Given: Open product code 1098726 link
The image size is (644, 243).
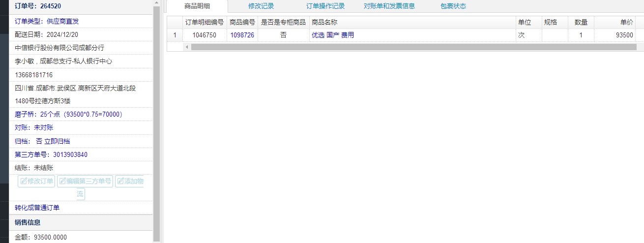Looking at the screenshot, I should pyautogui.click(x=242, y=35).
